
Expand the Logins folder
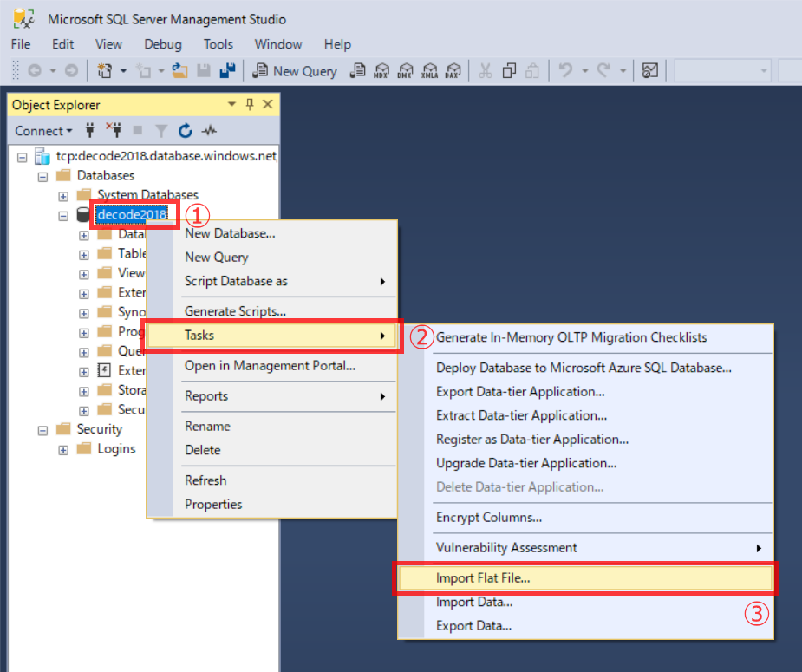click(63, 450)
